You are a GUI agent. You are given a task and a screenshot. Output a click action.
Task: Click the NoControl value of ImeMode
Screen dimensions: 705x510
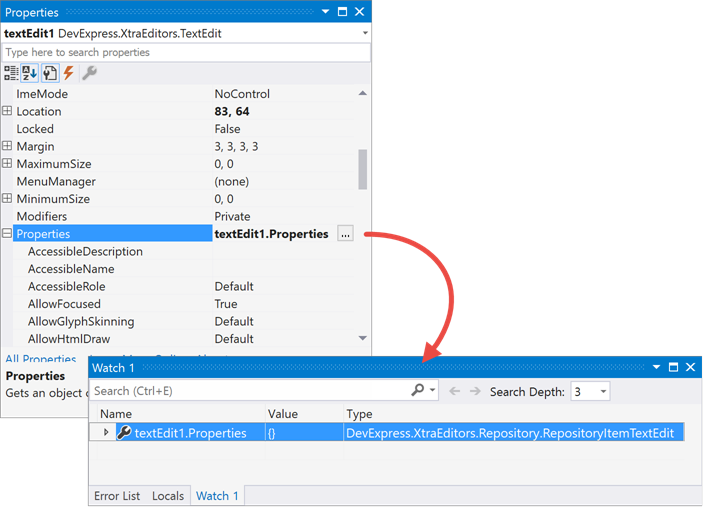click(x=242, y=94)
